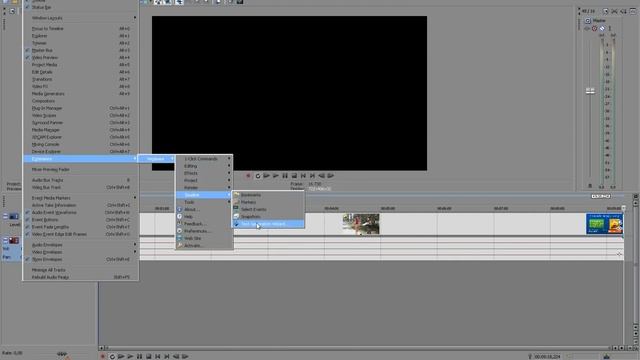Expand Vegasaur Render submenu
This screenshot has width=640, height=360.
pos(204,188)
